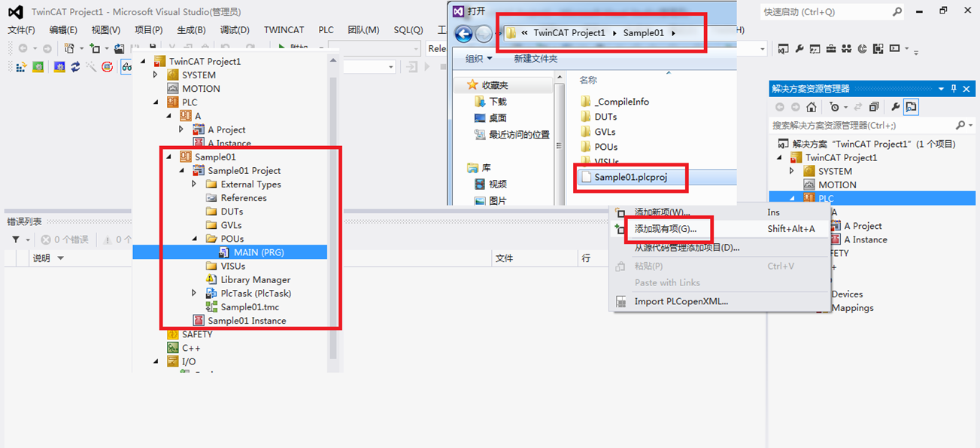Toggle the 0 个错误 errors filter
The width and height of the screenshot is (980, 448).
(x=65, y=239)
